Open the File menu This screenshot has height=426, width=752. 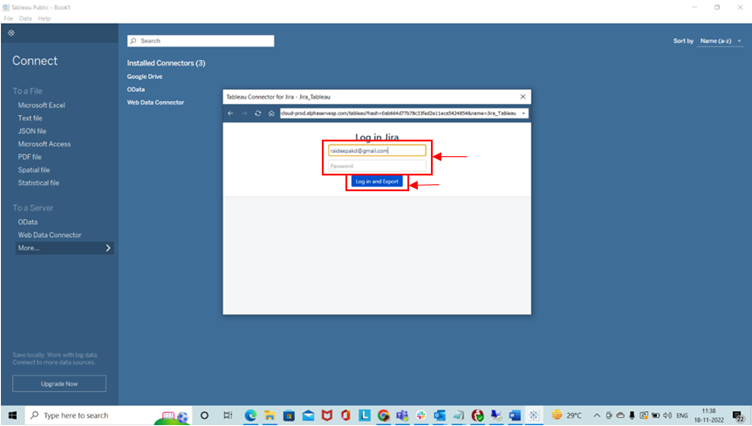[x=8, y=18]
